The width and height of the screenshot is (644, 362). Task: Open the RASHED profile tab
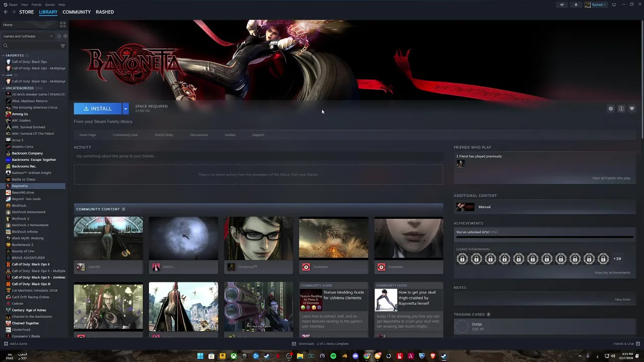click(x=105, y=12)
